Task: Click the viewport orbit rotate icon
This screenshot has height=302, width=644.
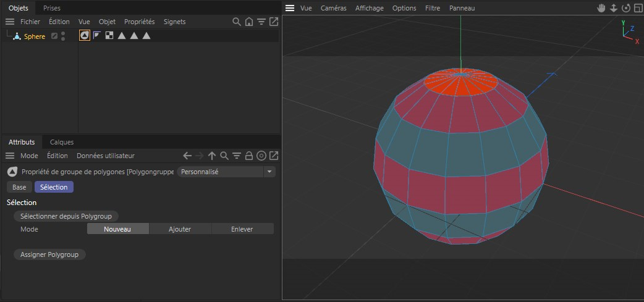Action: point(625,8)
